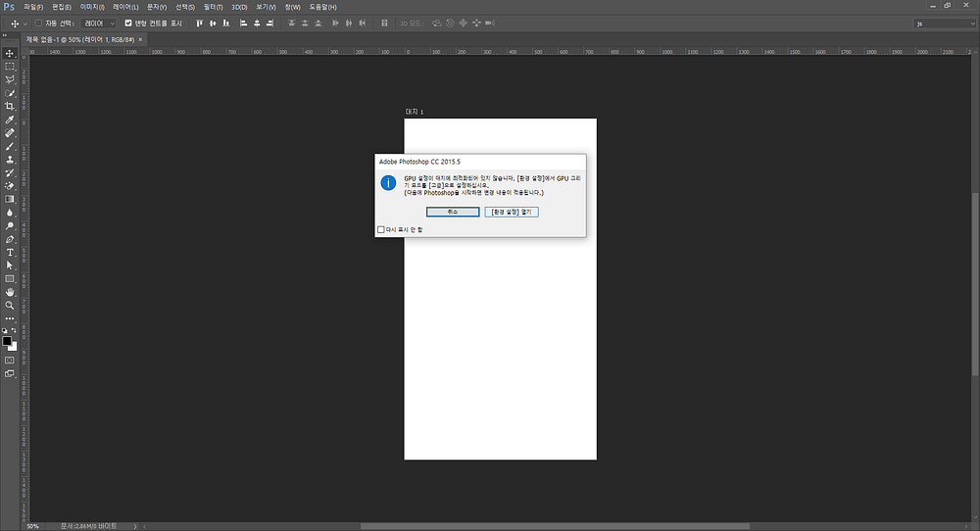Select the Polygonal Lasso tool
The height and width of the screenshot is (531, 980).
tap(10, 80)
